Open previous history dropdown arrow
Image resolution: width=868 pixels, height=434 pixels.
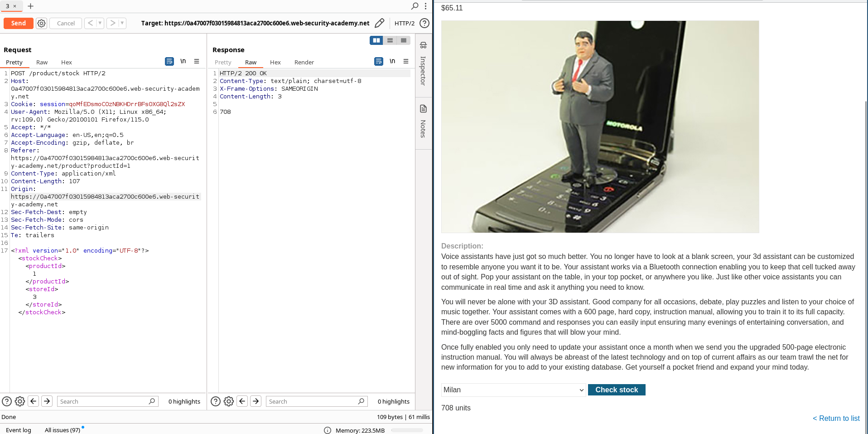(x=100, y=23)
